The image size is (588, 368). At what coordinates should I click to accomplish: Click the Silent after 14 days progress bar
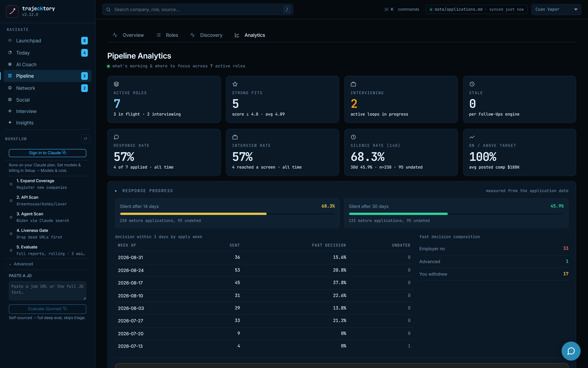coord(227,214)
